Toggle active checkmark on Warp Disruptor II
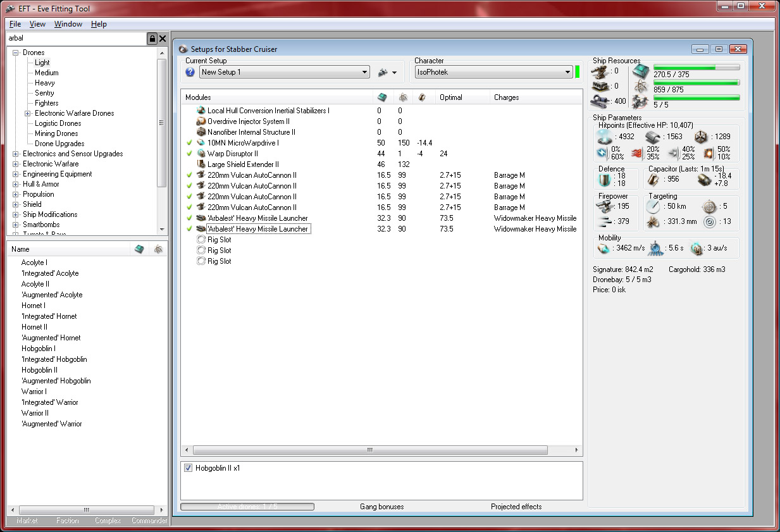 pos(189,154)
